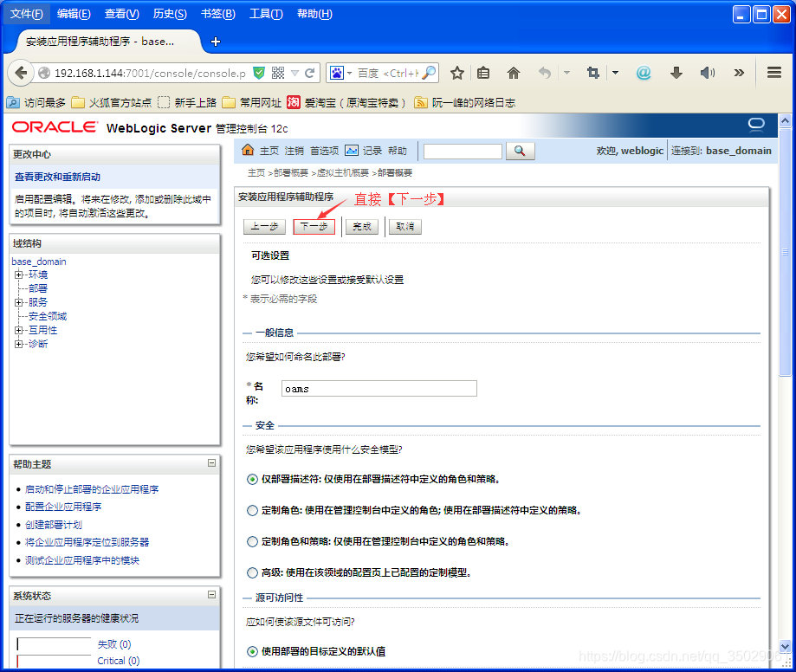The height and width of the screenshot is (672, 796).
Task: Select 仅部署描述符 security model radio
Action: (x=252, y=479)
